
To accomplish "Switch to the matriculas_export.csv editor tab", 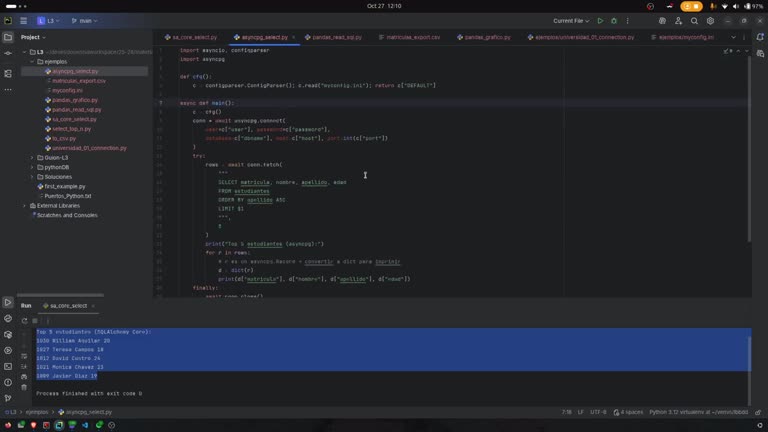I will pos(409,37).
